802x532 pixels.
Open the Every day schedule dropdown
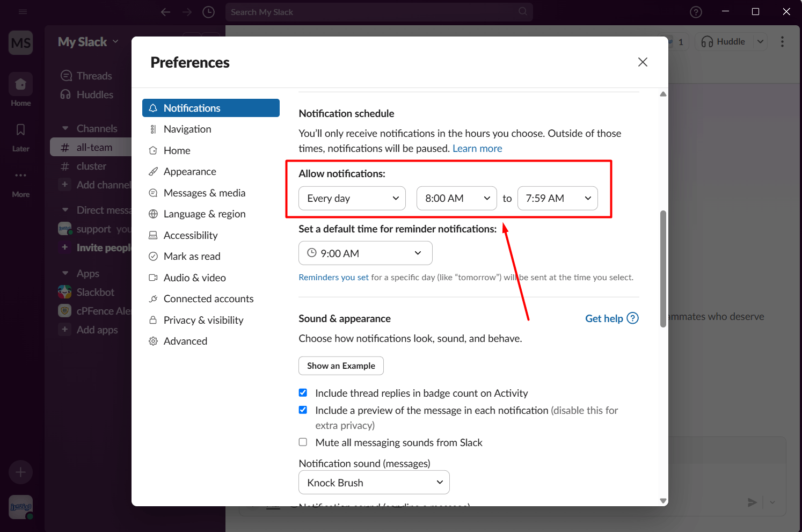pyautogui.click(x=352, y=199)
